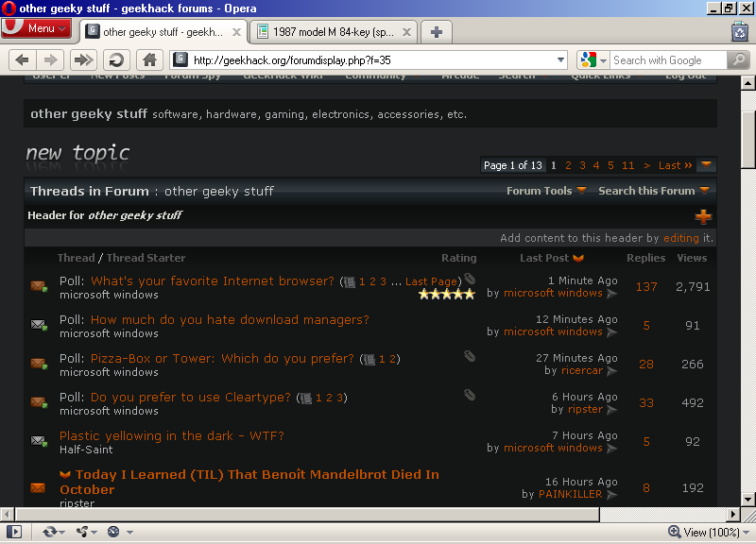Click the new tab plus button
The image size is (756, 544).
click(436, 31)
